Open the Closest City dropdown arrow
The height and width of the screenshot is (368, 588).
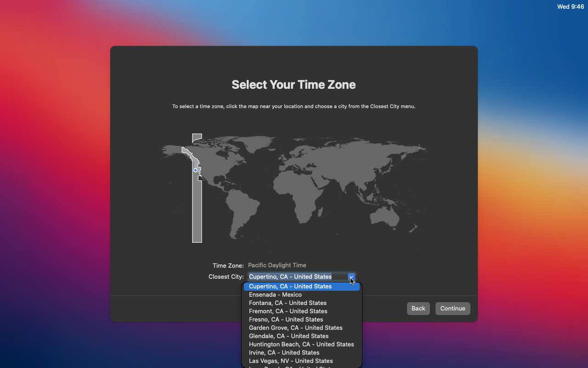(351, 277)
